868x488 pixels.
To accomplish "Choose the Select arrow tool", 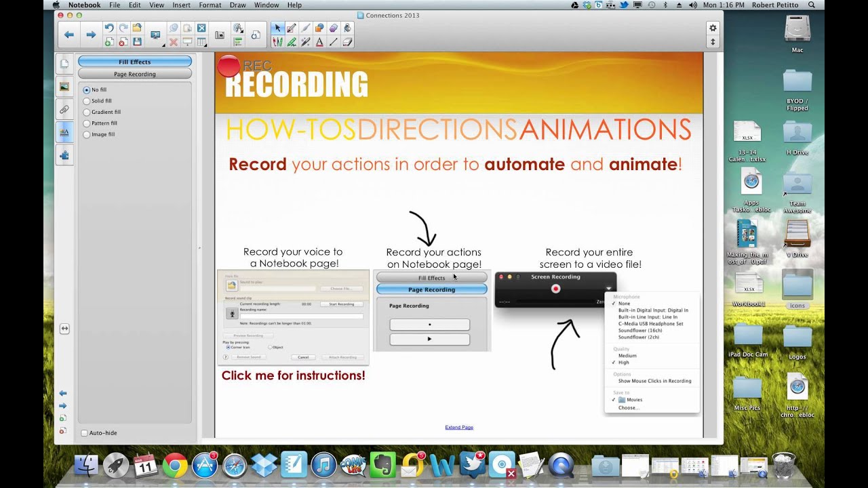I will [277, 28].
